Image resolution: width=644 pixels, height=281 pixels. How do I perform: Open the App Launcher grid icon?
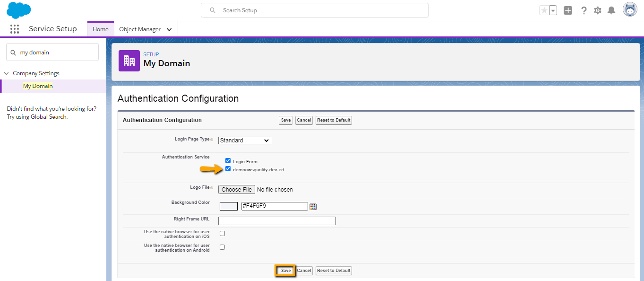click(x=15, y=29)
